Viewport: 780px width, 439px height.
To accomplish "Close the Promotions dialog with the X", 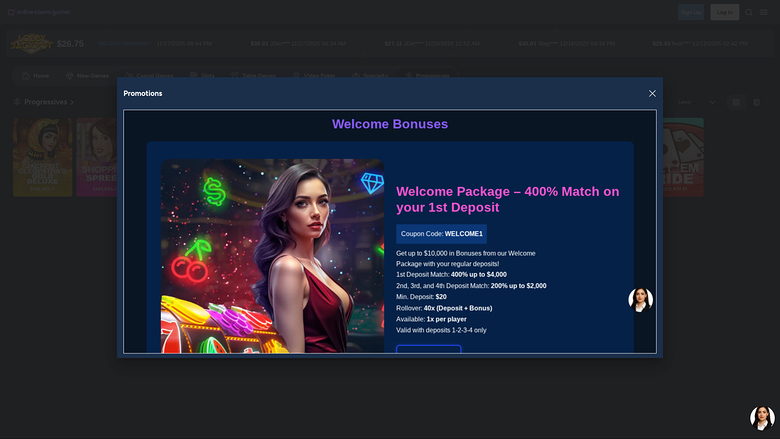I will click(x=652, y=93).
